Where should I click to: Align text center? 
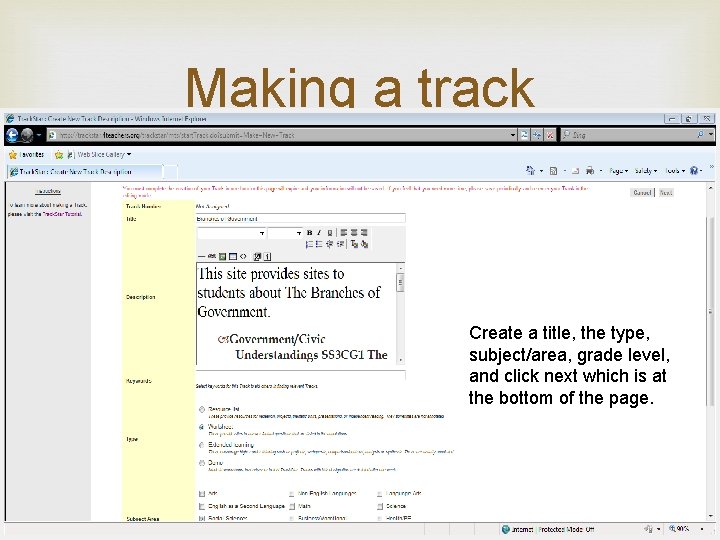pyautogui.click(x=354, y=233)
